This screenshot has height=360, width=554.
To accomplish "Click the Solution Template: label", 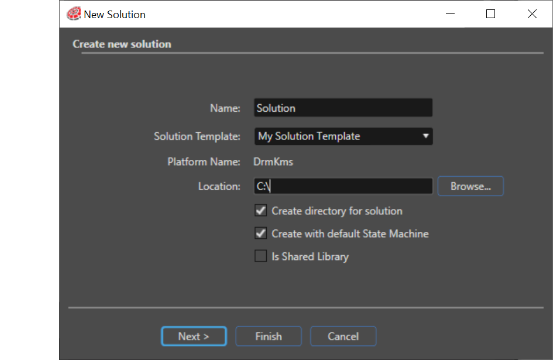I will 197,136.
